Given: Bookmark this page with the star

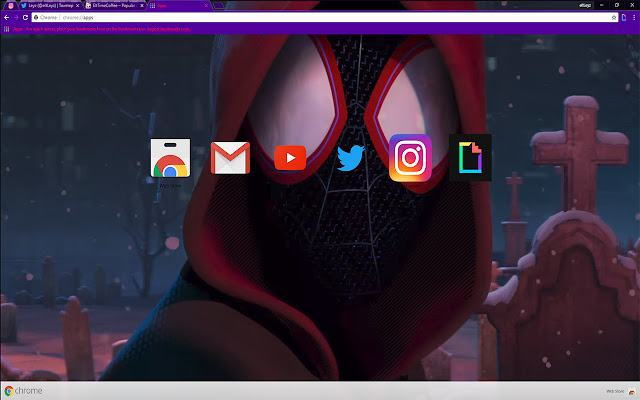Looking at the screenshot, I should (x=614, y=18).
